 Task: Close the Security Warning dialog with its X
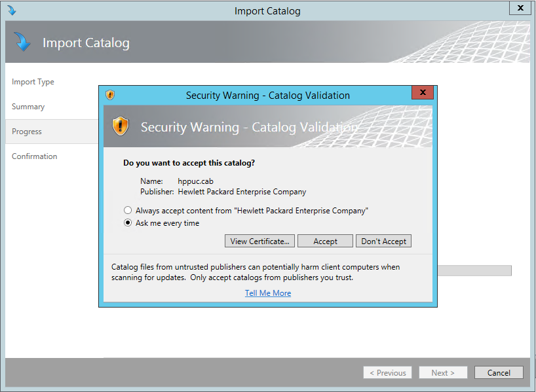(423, 92)
